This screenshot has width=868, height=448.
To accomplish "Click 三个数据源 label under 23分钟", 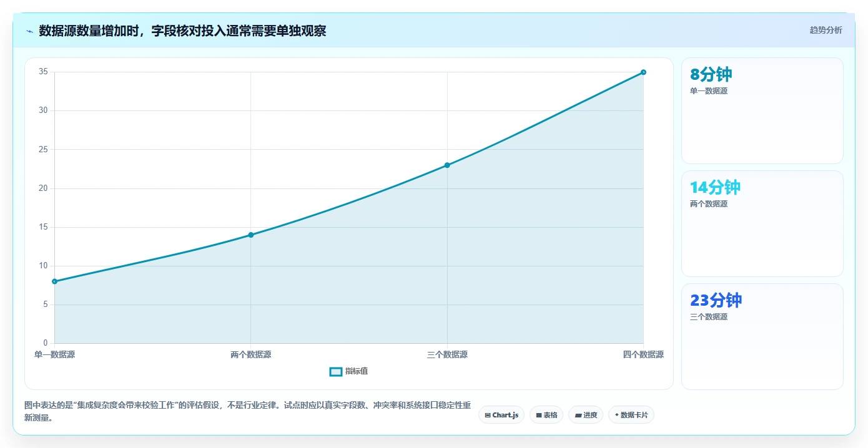I will click(x=709, y=317).
